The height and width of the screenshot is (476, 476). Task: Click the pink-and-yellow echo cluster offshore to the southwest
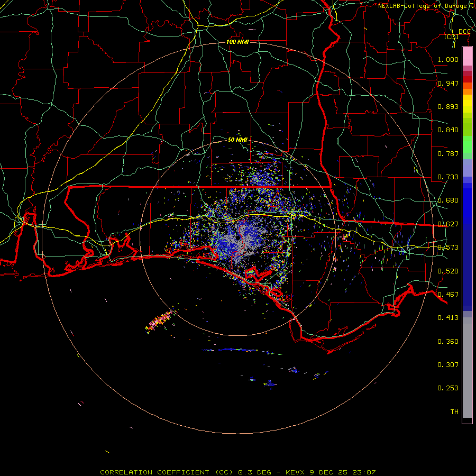coord(160,322)
